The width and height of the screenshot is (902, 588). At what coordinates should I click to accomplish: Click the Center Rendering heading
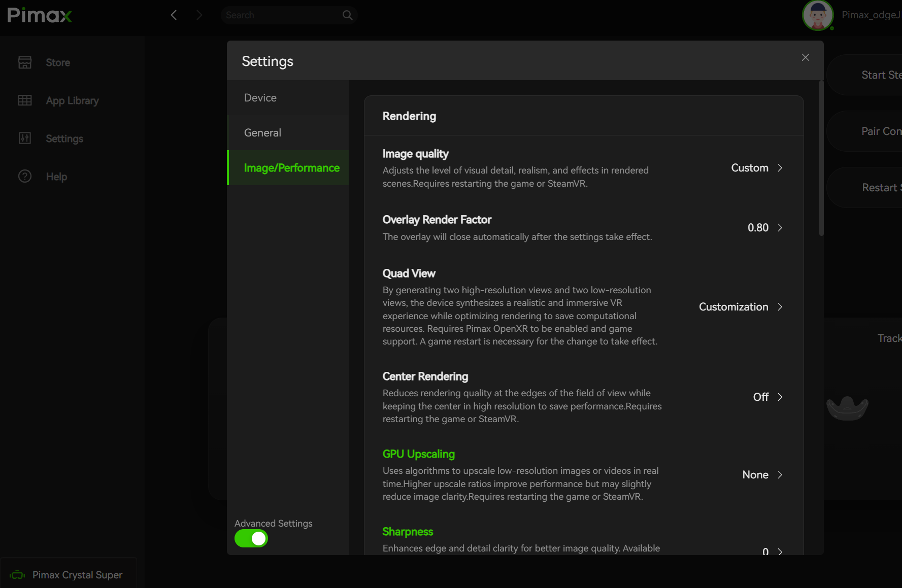point(425,376)
